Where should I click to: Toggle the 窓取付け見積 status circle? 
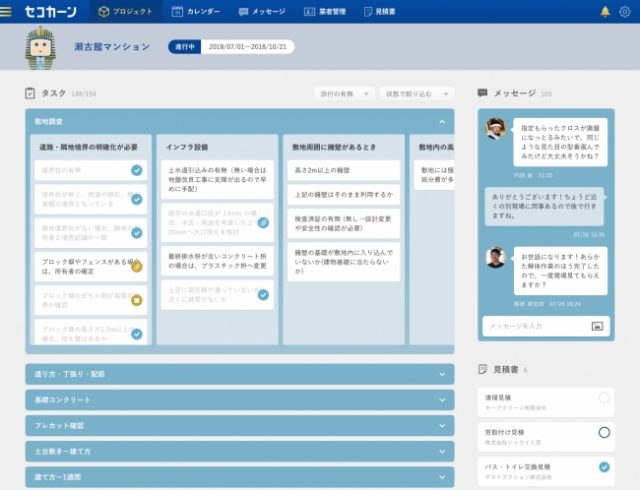(604, 432)
